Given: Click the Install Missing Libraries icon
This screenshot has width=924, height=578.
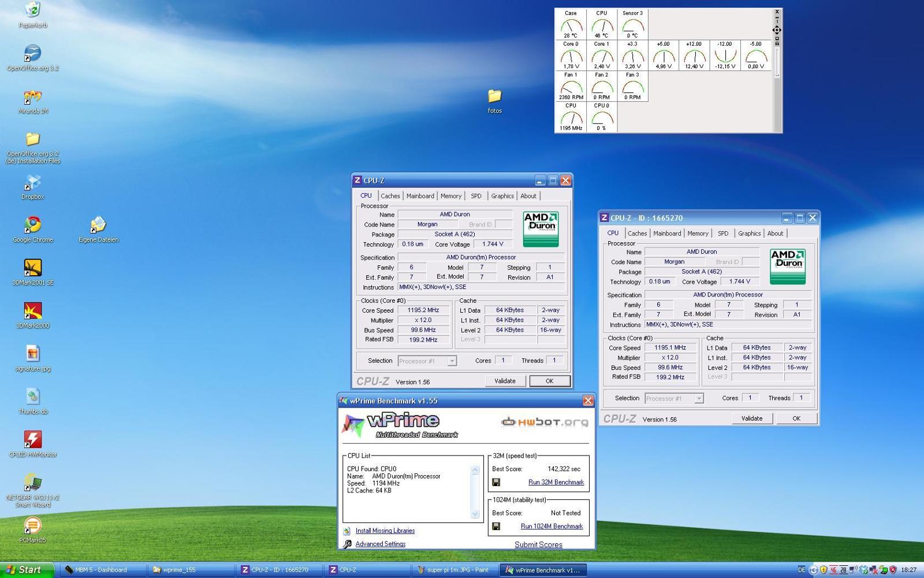Looking at the screenshot, I should (347, 531).
